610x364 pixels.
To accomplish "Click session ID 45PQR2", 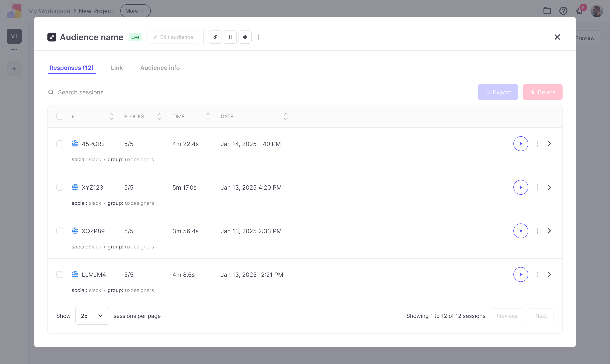I will point(93,144).
